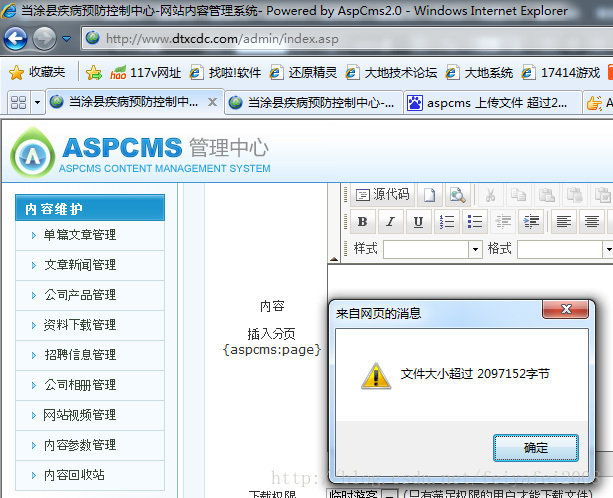Go back with the browser Back arrow
Viewport: 613px width, 498px height.
click(15, 39)
